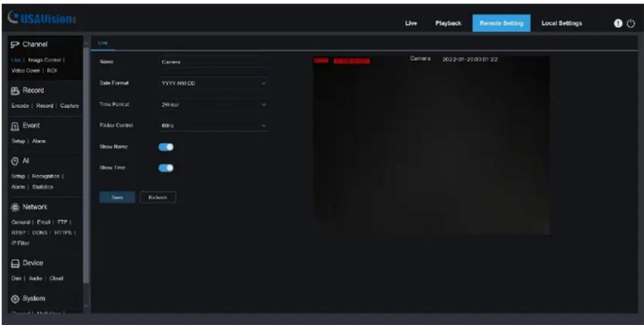Open Image Control under Channel
The height and width of the screenshot is (325, 644).
click(45, 60)
